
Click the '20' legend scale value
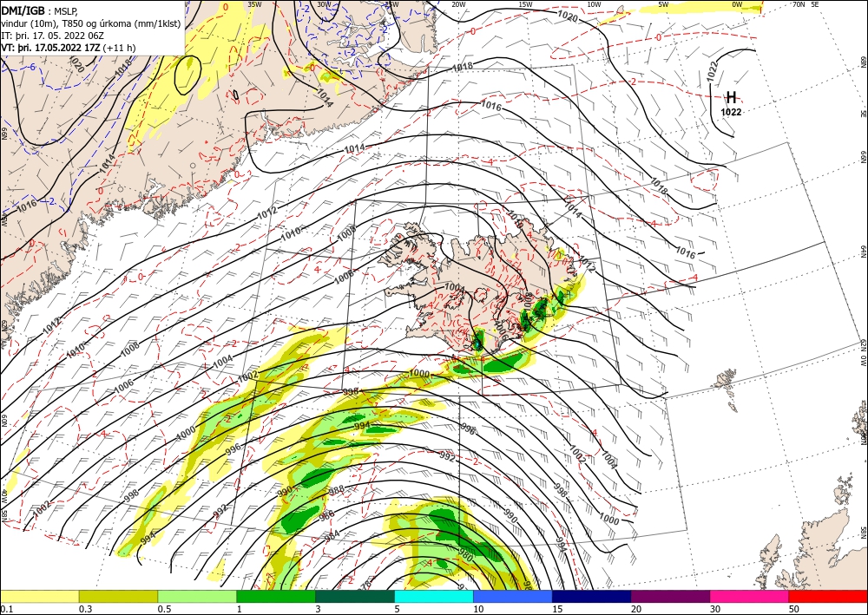click(636, 608)
